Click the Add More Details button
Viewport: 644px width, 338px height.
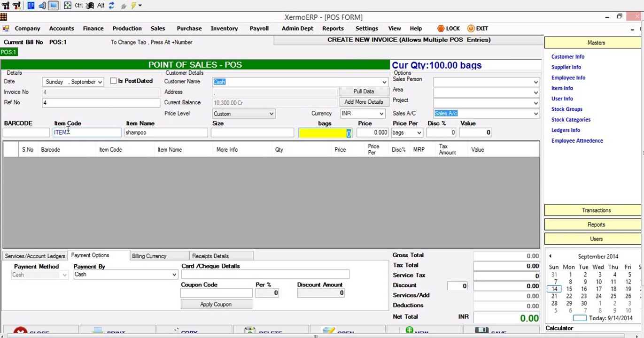tap(364, 102)
